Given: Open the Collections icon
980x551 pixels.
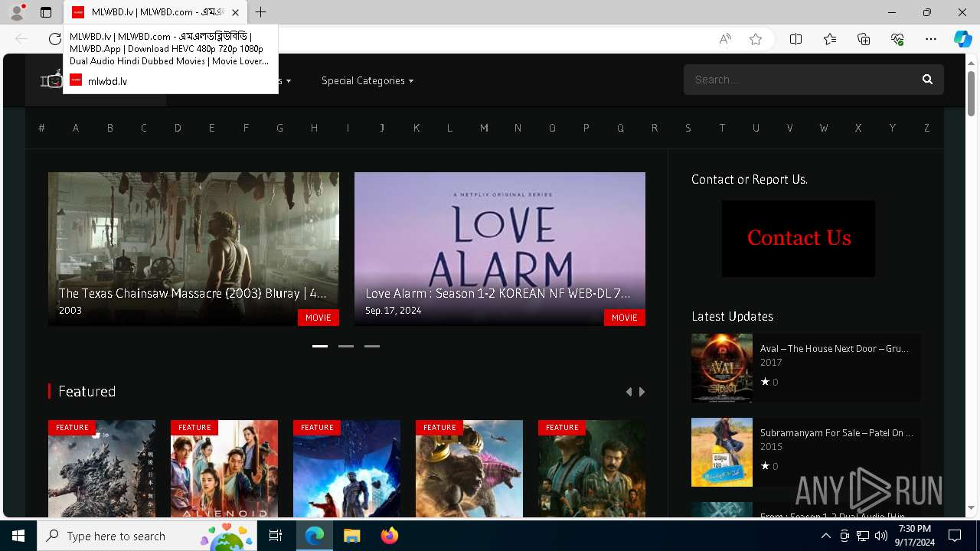Looking at the screenshot, I should [x=864, y=39].
